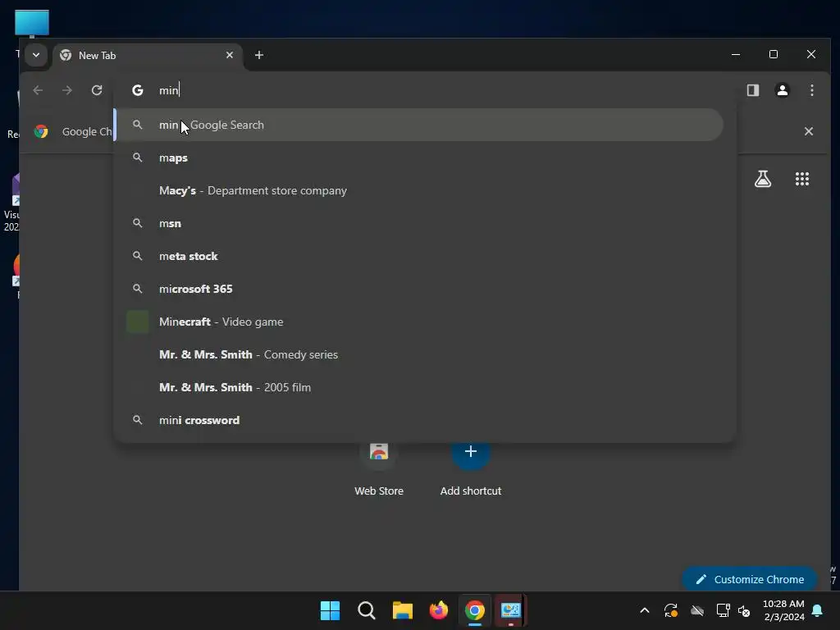This screenshot has width=840, height=630.
Task: Open the notification bell
Action: pyautogui.click(x=818, y=610)
